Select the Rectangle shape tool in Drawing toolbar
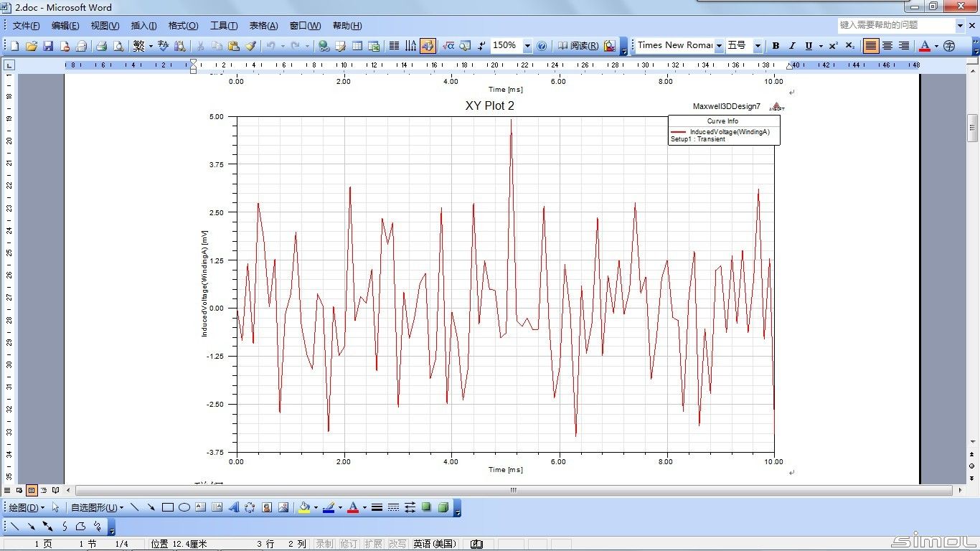 (x=168, y=507)
